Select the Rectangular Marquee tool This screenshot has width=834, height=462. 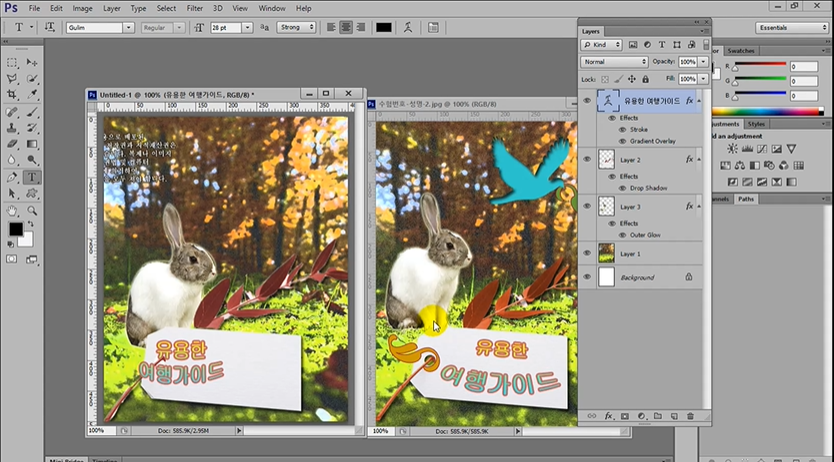pyautogui.click(x=12, y=63)
